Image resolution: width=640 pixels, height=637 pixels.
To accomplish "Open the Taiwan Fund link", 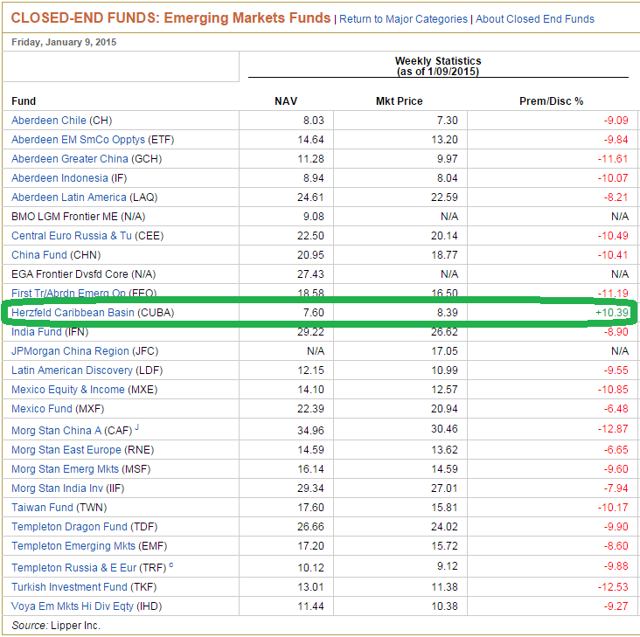I will click(x=42, y=508).
